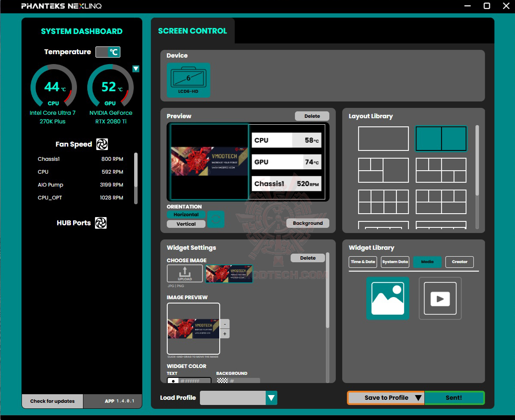Select Vertical orientation
This screenshot has height=420, width=515.
pos(186,224)
